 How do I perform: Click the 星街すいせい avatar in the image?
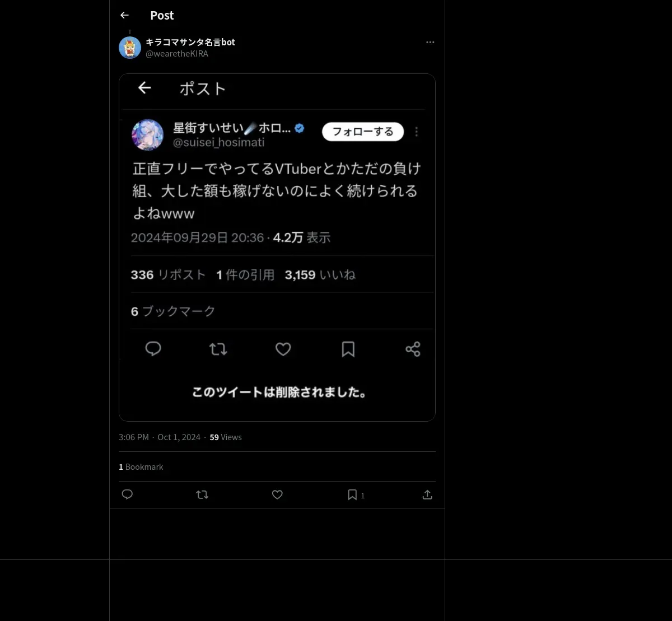(148, 134)
